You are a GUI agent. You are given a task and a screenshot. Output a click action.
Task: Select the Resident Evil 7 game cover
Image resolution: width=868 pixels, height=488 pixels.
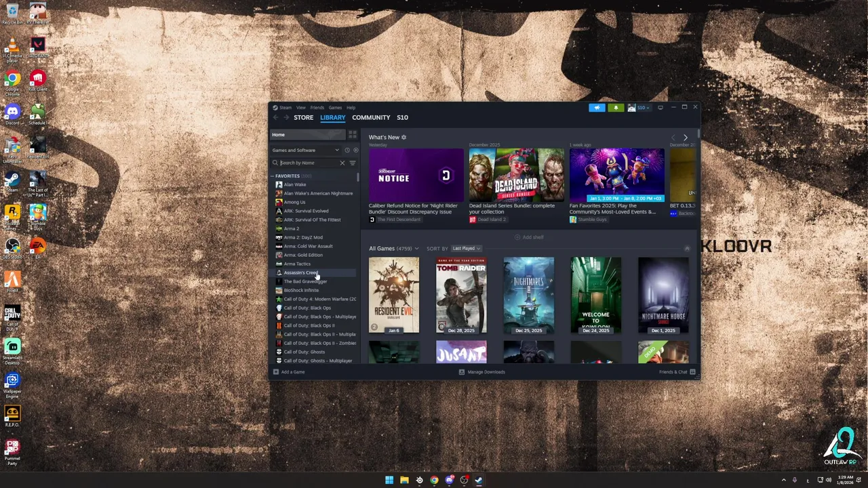[x=394, y=296]
